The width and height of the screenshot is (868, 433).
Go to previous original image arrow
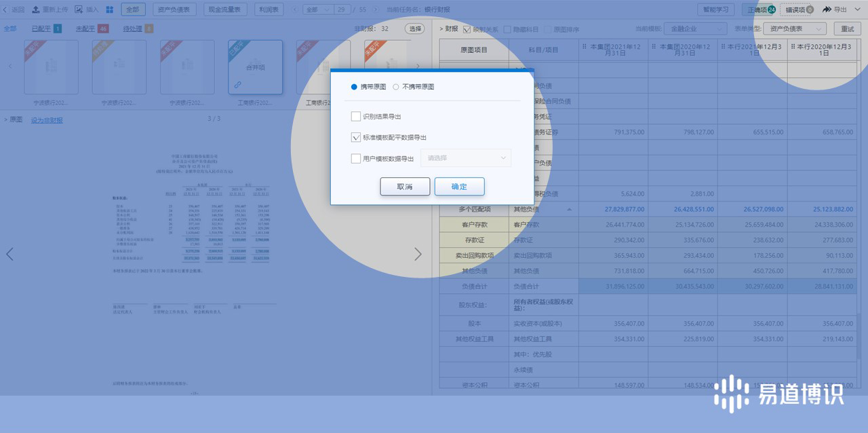pyautogui.click(x=9, y=254)
